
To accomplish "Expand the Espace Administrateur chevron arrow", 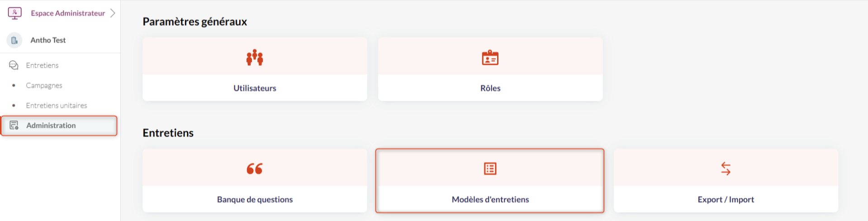I will click(x=113, y=13).
